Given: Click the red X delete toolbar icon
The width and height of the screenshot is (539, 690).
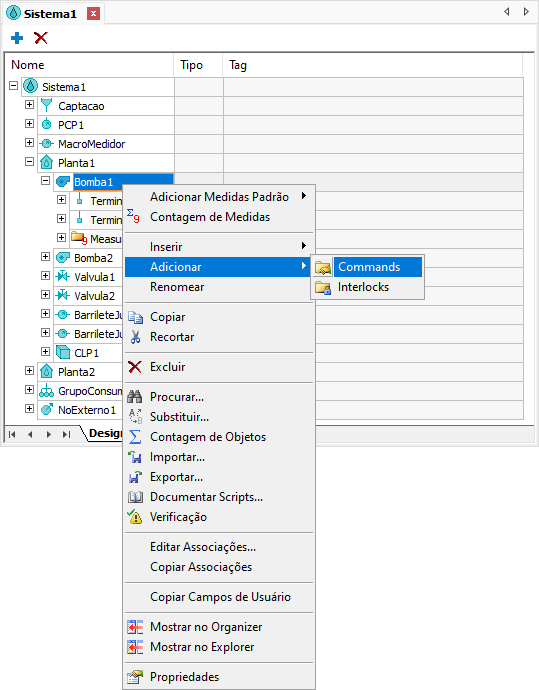Looking at the screenshot, I should pos(41,38).
